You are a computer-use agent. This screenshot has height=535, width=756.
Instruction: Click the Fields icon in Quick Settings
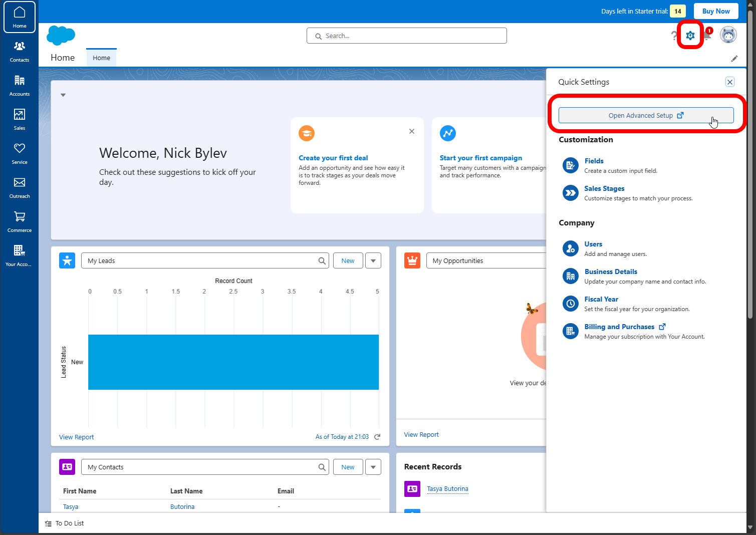click(x=571, y=165)
